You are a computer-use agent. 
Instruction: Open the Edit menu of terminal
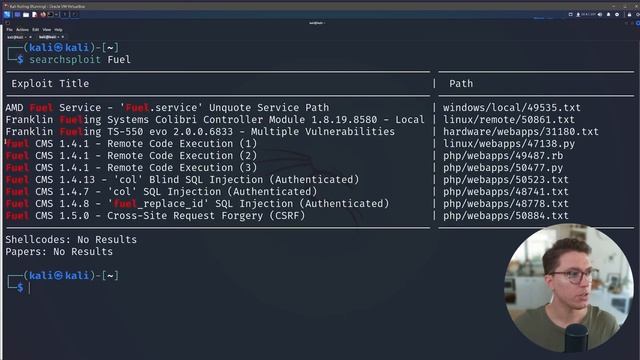[x=36, y=30]
